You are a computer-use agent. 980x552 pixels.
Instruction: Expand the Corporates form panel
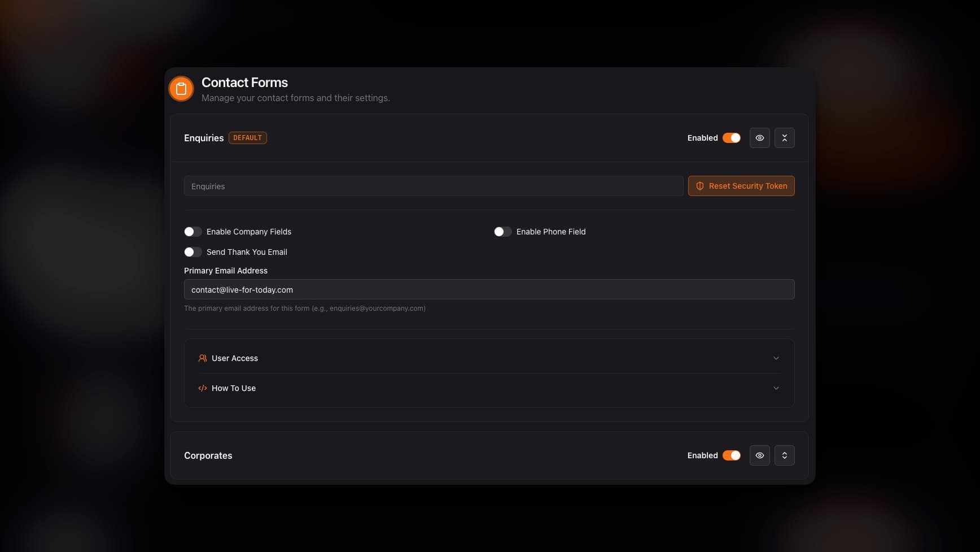(785, 455)
